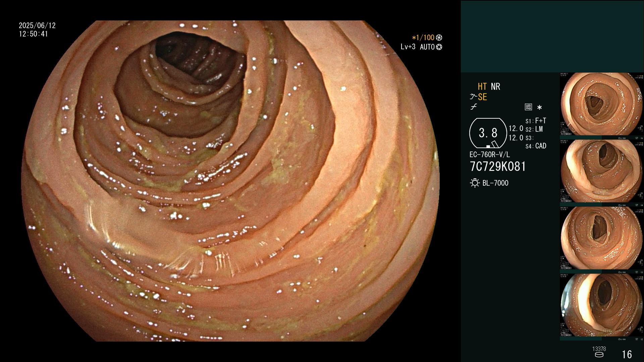Click the empty S3: switch assignment label
Viewport: 644px width, 362px height.
click(x=529, y=138)
